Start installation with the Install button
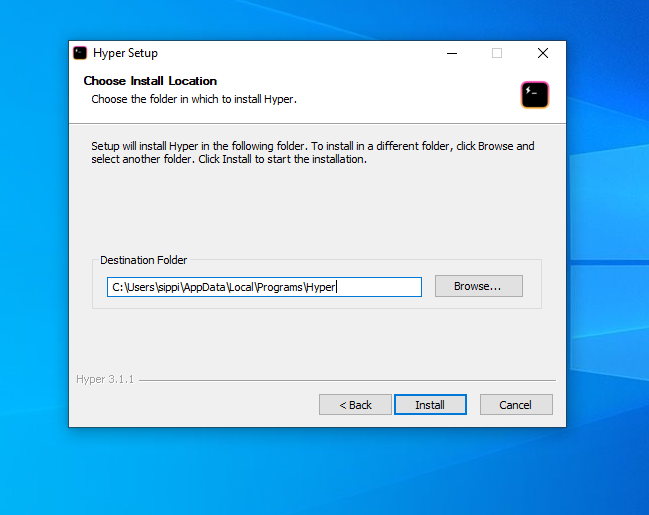The image size is (649, 515). [430, 404]
